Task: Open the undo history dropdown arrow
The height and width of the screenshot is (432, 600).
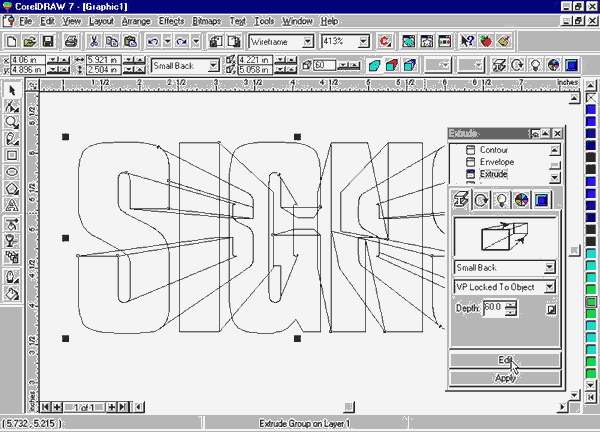Action: pyautogui.click(x=167, y=41)
